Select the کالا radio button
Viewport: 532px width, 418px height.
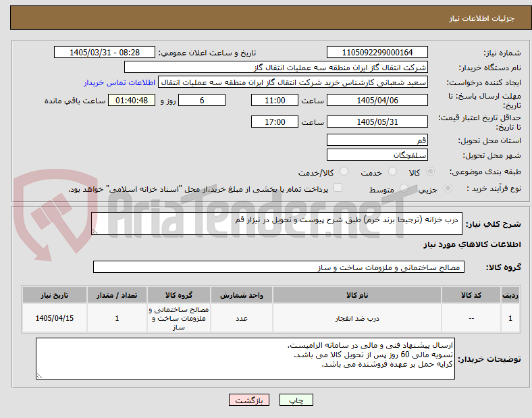430,172
